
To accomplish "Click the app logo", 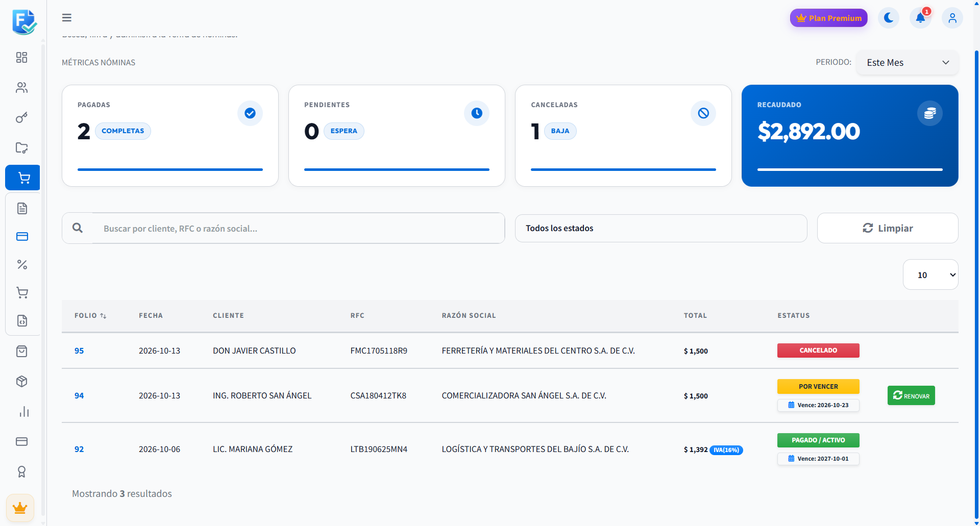I will pyautogui.click(x=24, y=22).
